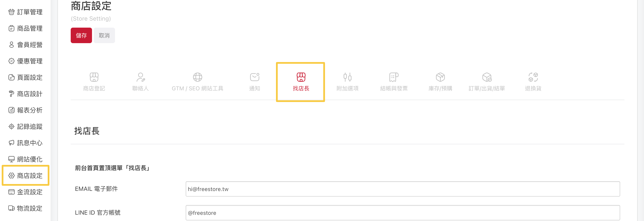
Task: Click the 結帳與發票 receipt icon
Action: (394, 77)
